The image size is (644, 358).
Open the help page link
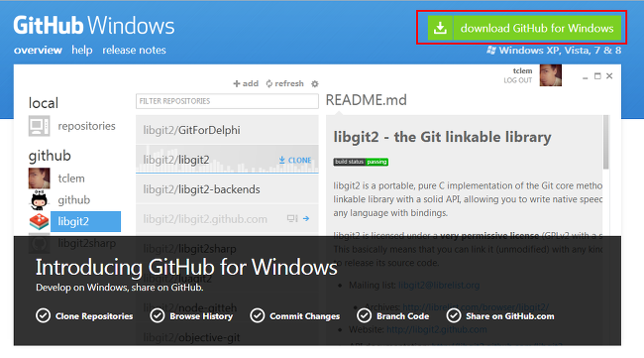tap(81, 51)
